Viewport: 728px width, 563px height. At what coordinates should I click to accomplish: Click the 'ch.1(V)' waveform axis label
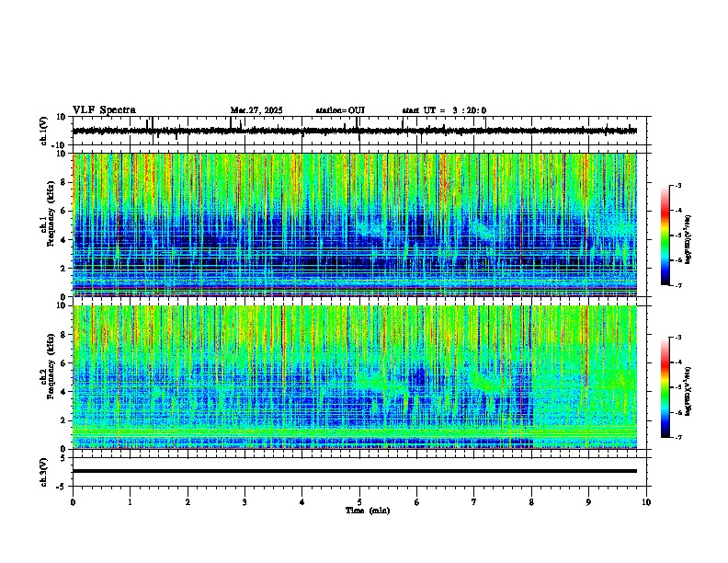pyautogui.click(x=44, y=131)
